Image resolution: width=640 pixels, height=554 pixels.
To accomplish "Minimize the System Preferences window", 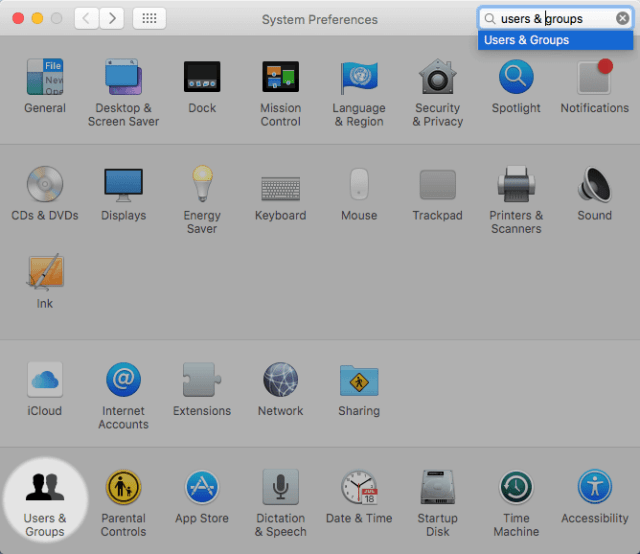I will click(37, 18).
